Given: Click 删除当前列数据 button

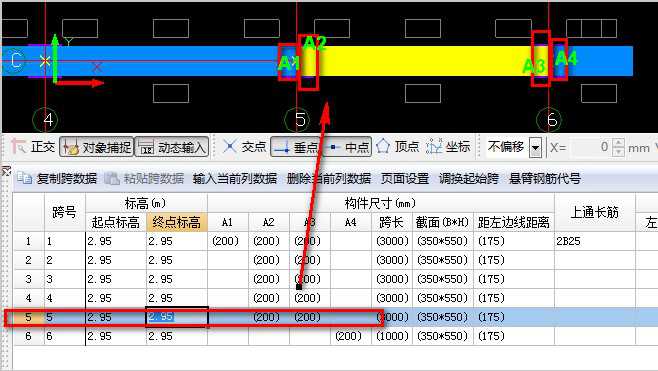Looking at the screenshot, I should coord(329,179).
